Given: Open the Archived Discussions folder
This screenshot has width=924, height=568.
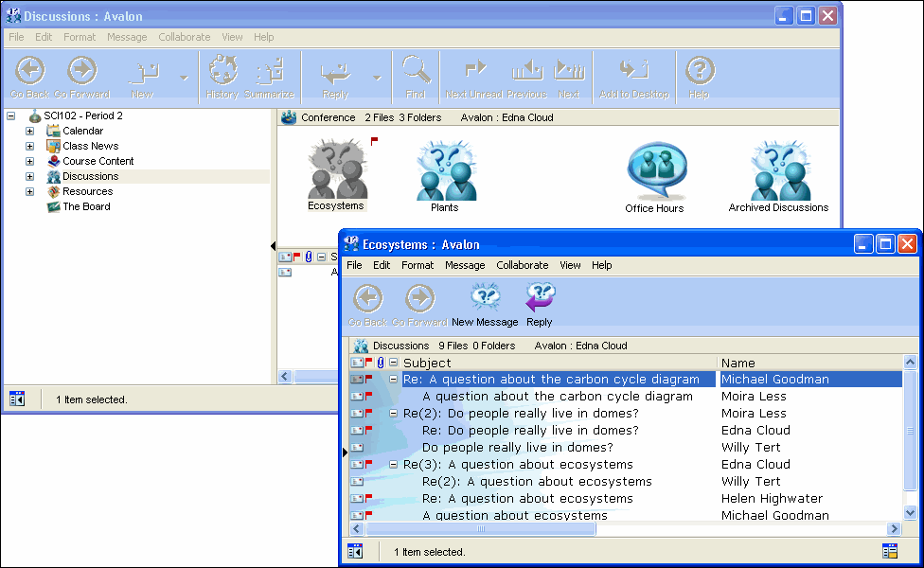Looking at the screenshot, I should tap(778, 171).
